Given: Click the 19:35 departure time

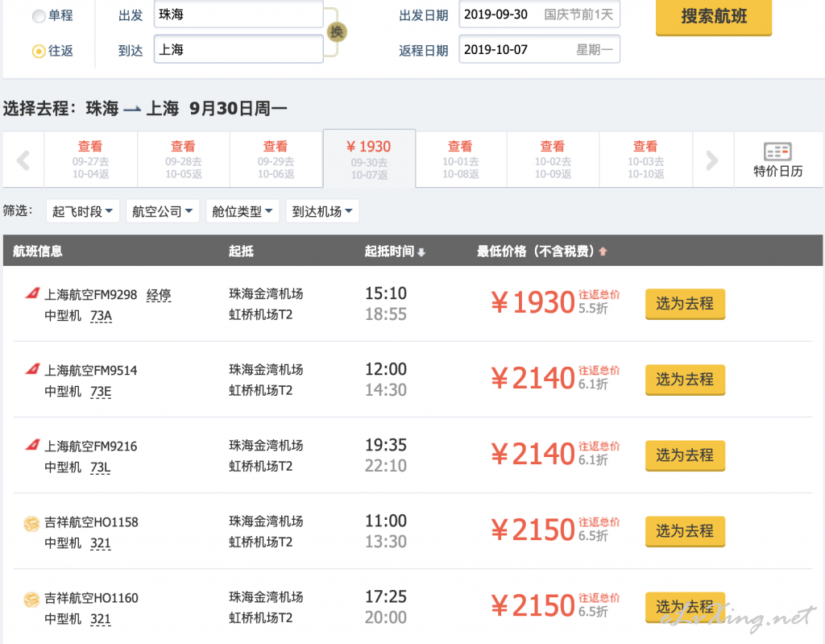Looking at the screenshot, I should [386, 445].
